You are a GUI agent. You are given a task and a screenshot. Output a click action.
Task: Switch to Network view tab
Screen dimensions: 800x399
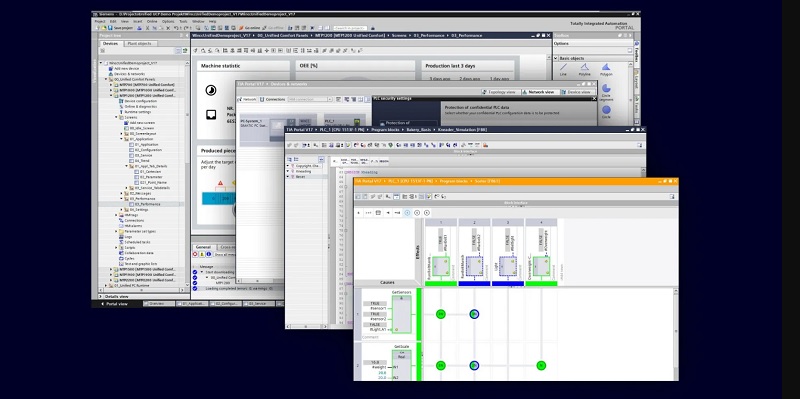pyautogui.click(x=541, y=92)
